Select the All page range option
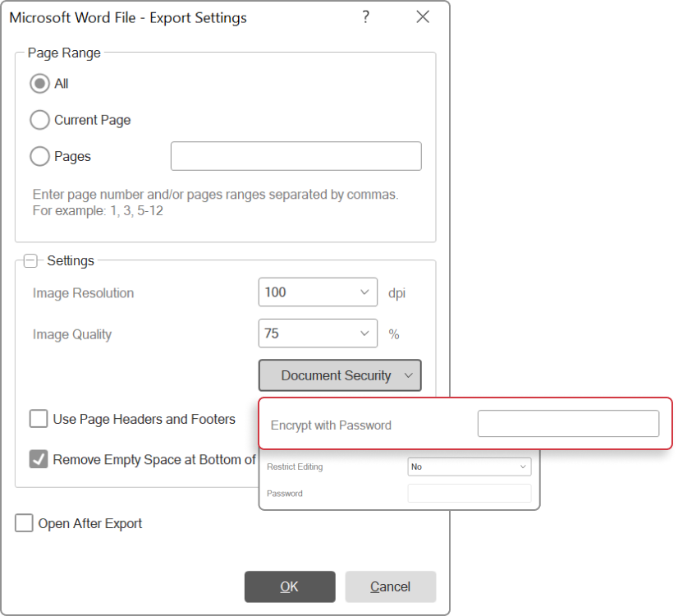 click(39, 84)
